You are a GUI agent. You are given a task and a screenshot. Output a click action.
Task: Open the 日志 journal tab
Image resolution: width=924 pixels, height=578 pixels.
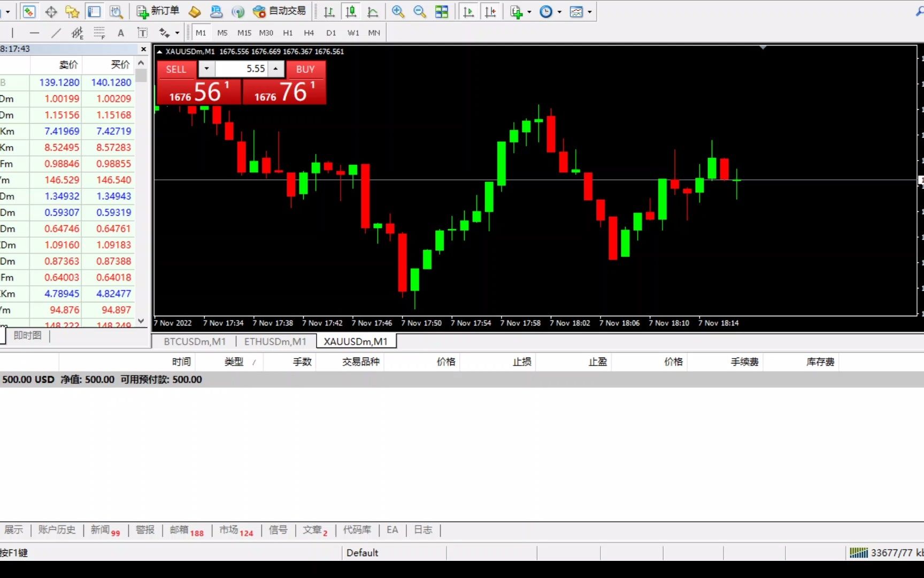tap(423, 530)
